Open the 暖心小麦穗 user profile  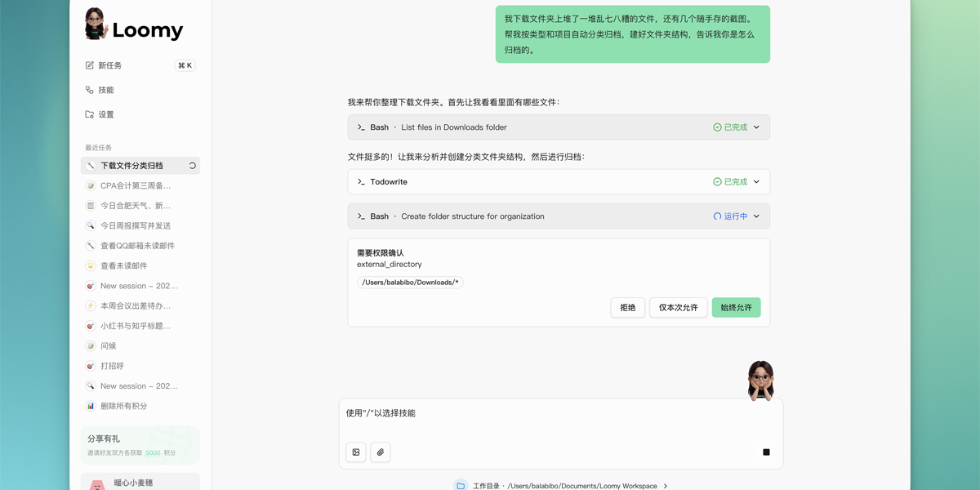140,482
